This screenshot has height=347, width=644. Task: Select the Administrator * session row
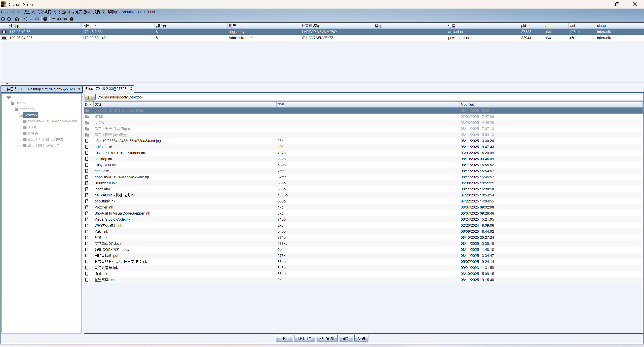point(322,38)
